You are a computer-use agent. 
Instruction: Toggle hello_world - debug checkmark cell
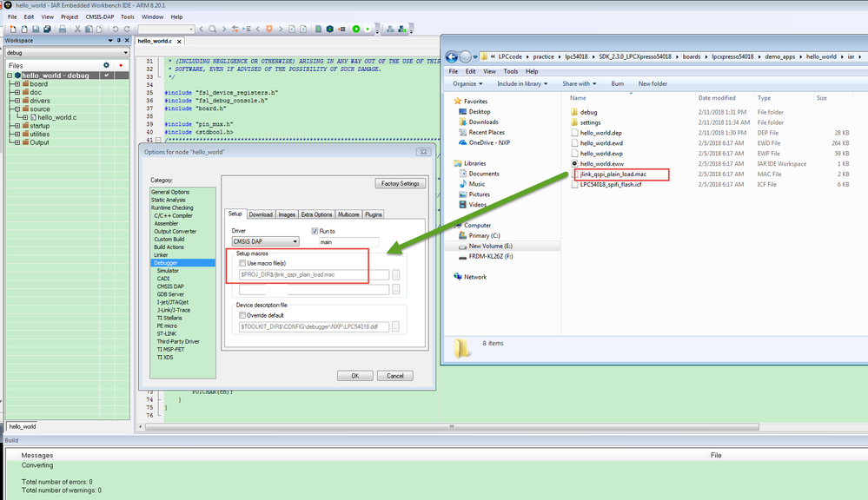pos(107,76)
